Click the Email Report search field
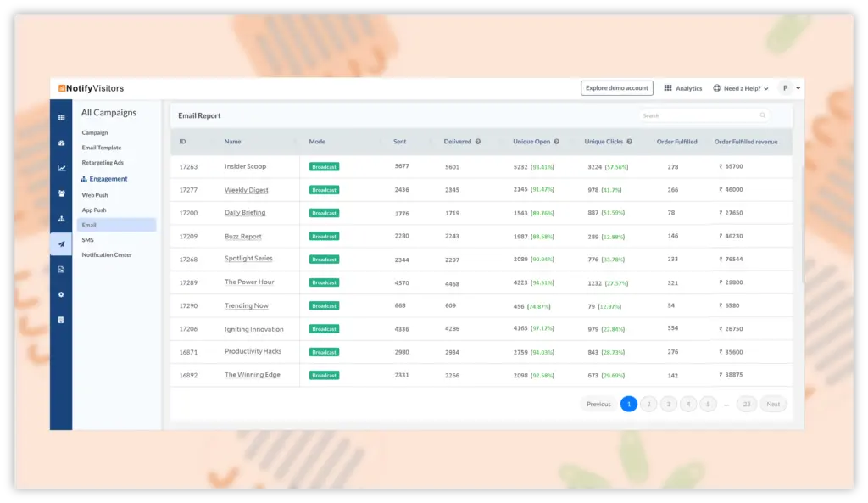The width and height of the screenshot is (868, 503). pyautogui.click(x=699, y=115)
